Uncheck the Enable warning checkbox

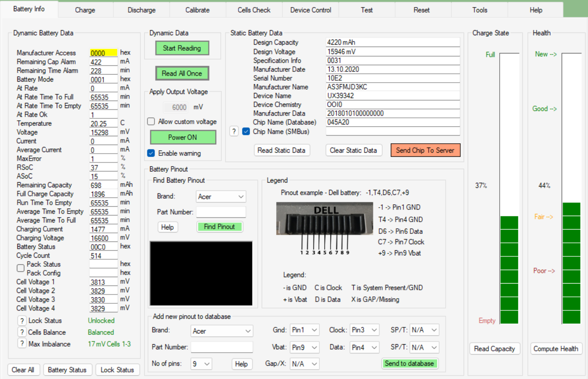151,153
